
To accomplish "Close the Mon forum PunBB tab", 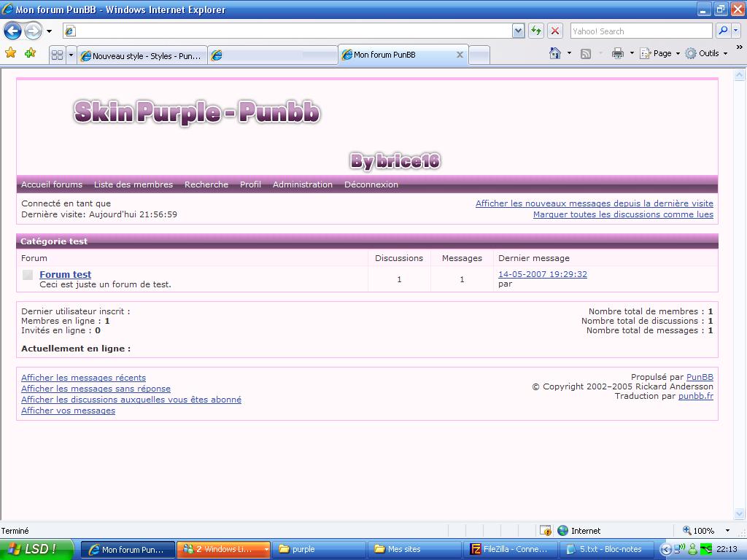I will click(x=460, y=55).
